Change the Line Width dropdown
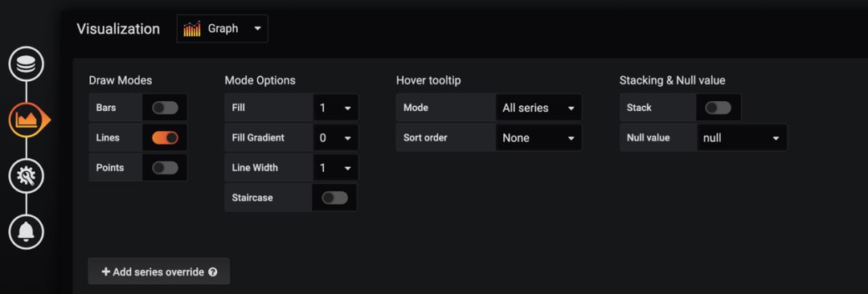This screenshot has width=868, height=294. pyautogui.click(x=335, y=167)
